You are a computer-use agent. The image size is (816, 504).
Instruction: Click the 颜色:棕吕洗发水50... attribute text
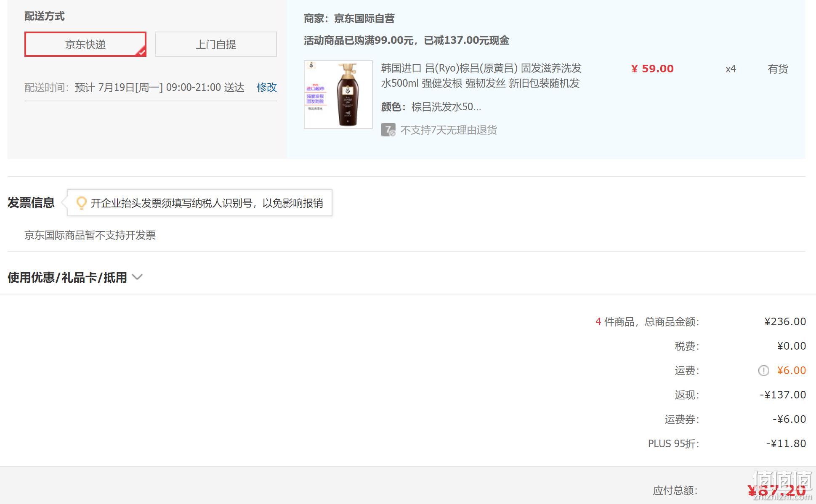[431, 107]
